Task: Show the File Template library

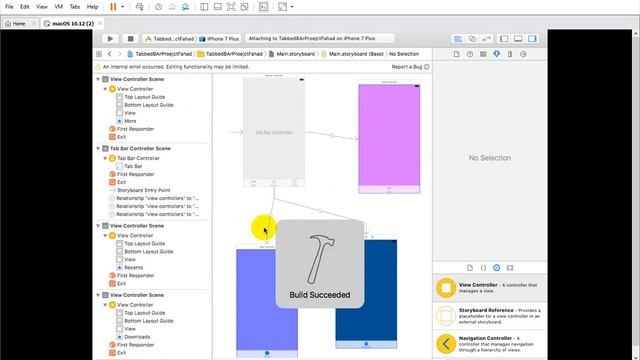Action: click(470, 268)
